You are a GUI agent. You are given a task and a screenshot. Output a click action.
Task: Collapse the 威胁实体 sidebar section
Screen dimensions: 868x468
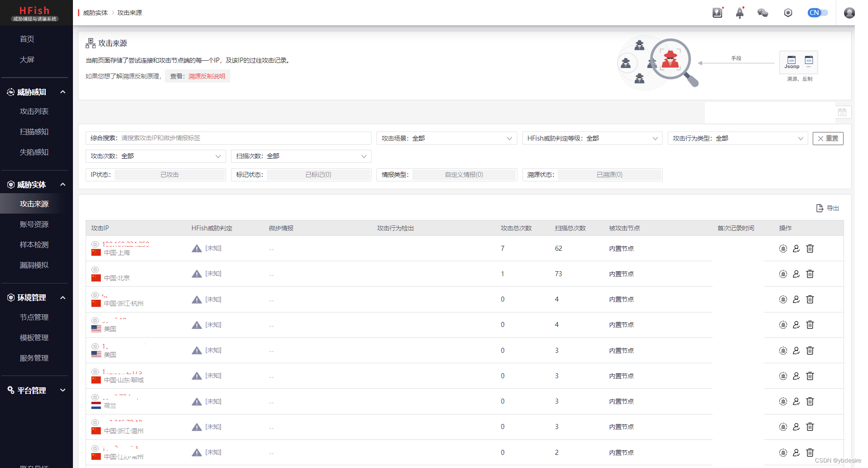coord(63,185)
